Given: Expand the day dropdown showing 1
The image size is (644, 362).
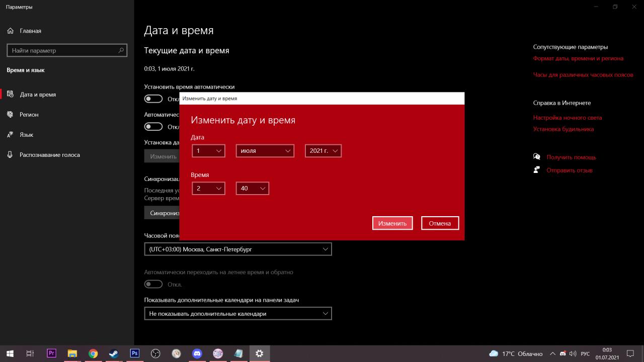Looking at the screenshot, I should coord(208,151).
